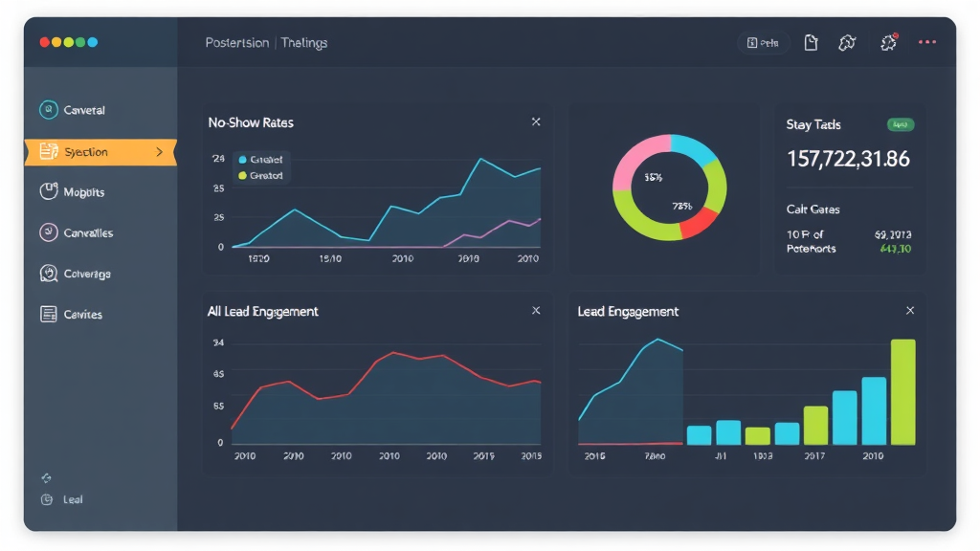Click the Coverigs headset icon
The width and height of the screenshot is (980, 551).
48,274
